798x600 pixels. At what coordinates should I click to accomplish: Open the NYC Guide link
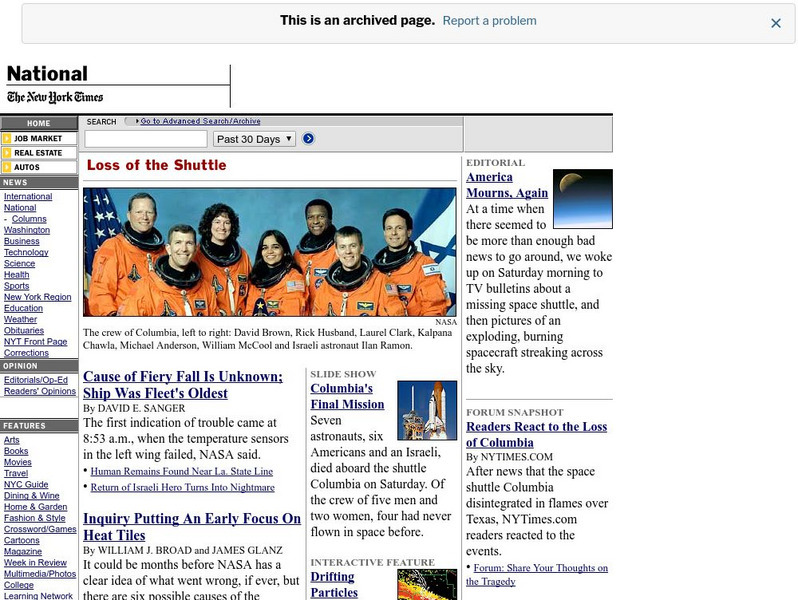coord(26,485)
